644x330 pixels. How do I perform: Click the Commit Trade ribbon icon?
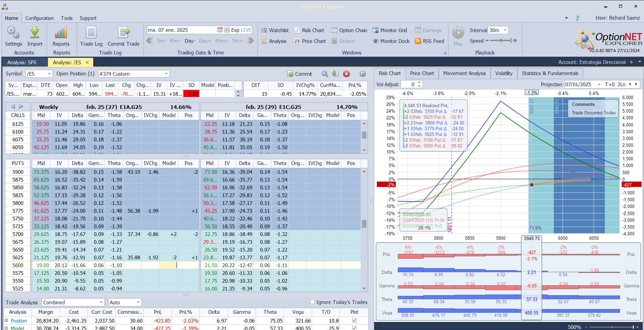coord(124,37)
